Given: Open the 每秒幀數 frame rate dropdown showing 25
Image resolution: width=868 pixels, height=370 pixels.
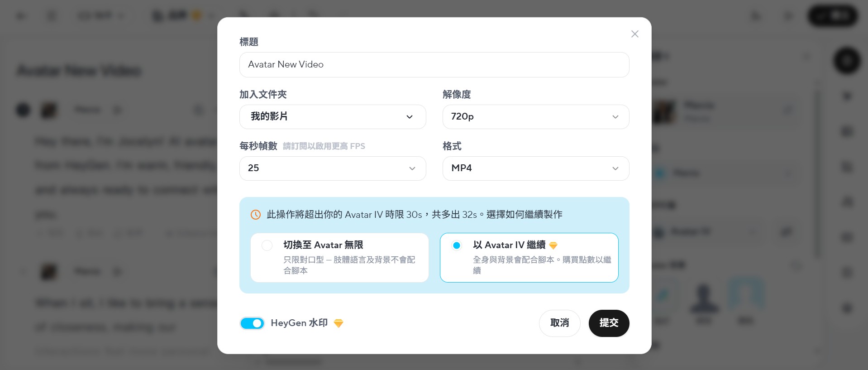Looking at the screenshot, I should [x=333, y=168].
